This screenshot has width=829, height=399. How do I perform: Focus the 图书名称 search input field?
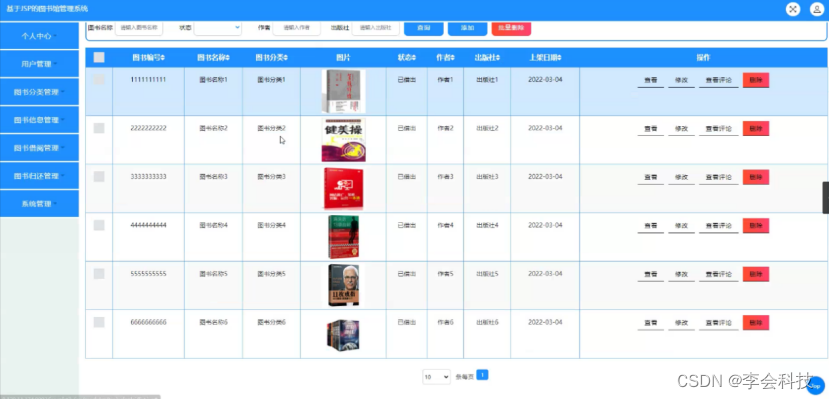[139, 27]
